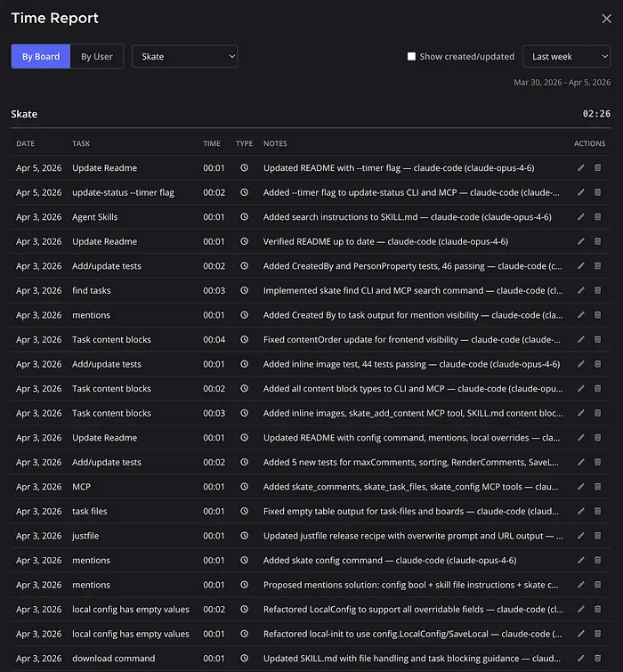Click trash icon for justfile row
Image resolution: width=623 pixels, height=672 pixels.
597,536
